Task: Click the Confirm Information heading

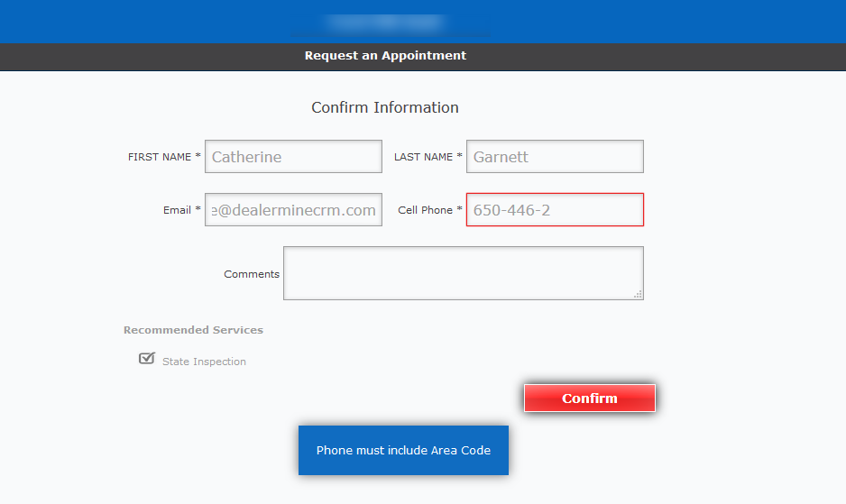Action: pyautogui.click(x=385, y=107)
